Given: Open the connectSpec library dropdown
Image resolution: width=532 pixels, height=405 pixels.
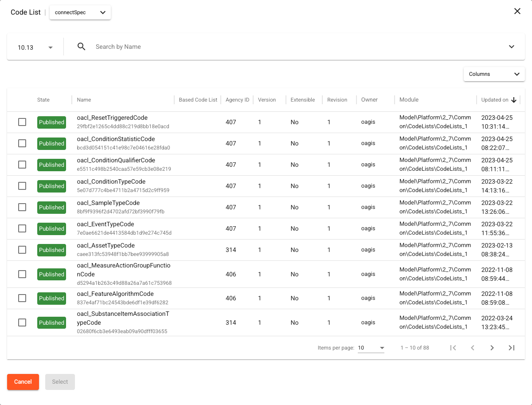Looking at the screenshot, I should pyautogui.click(x=80, y=12).
